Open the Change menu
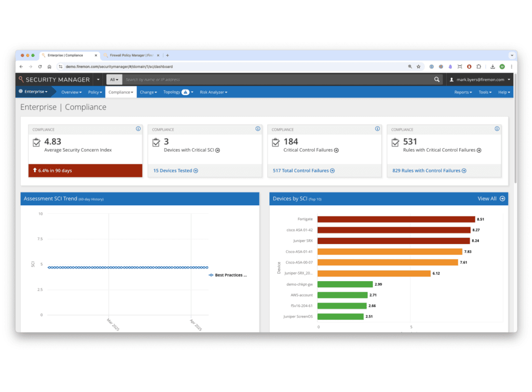The width and height of the screenshot is (532, 392). click(148, 92)
